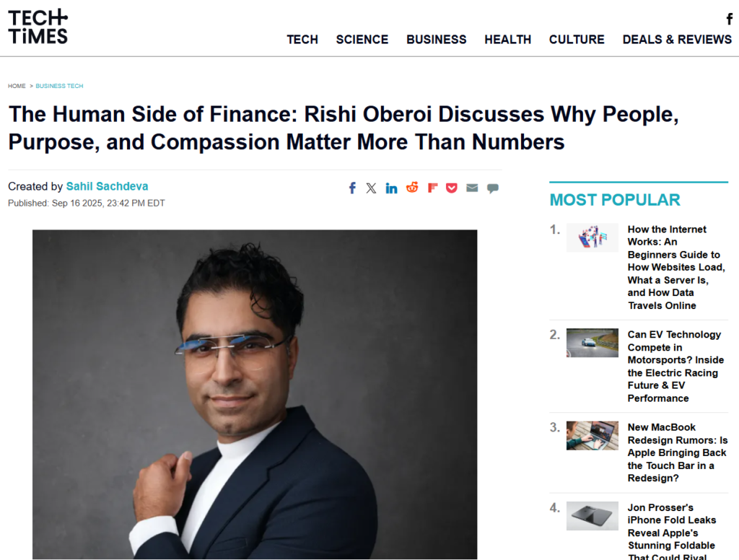Open the HEALTH section
This screenshot has width=739, height=560.
coord(508,40)
